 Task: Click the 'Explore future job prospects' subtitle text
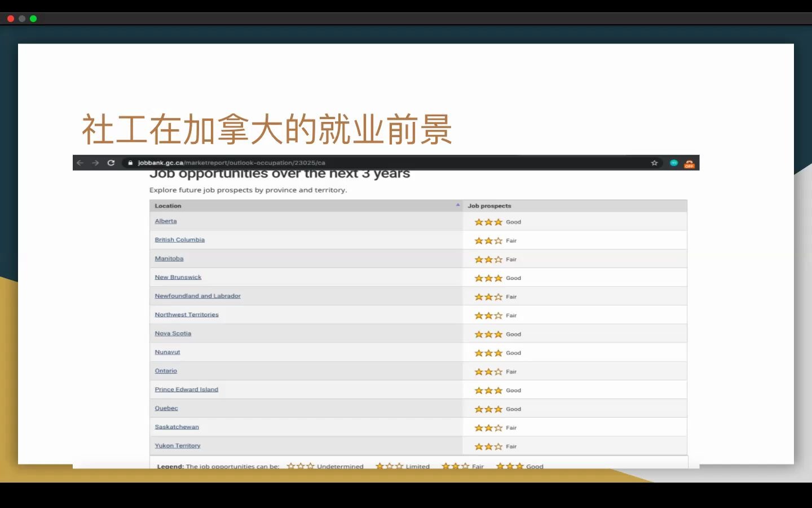click(x=248, y=190)
